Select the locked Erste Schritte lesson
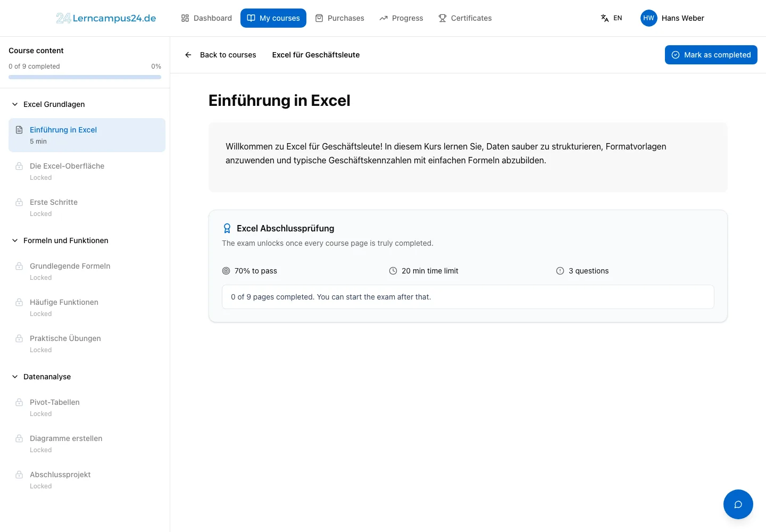This screenshot has height=532, width=766. pos(87,207)
